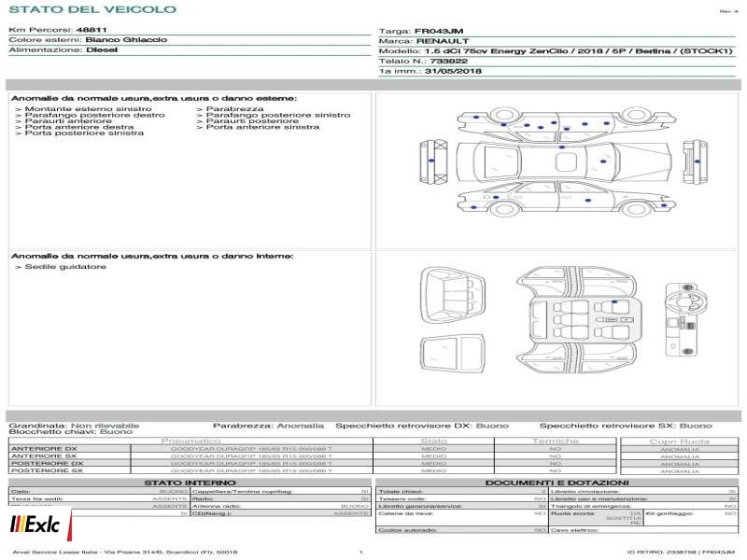747x560 pixels.
Task: Click the Arval Service Lease Italia footer address
Action: click(x=125, y=552)
